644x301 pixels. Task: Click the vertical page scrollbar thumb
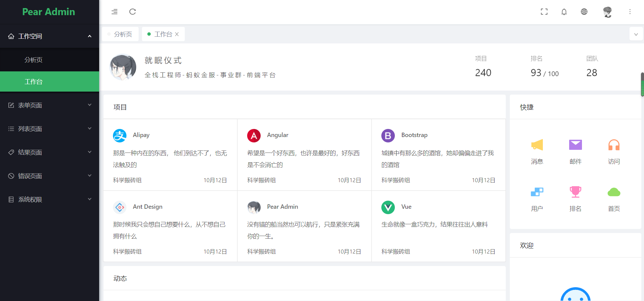point(642,85)
